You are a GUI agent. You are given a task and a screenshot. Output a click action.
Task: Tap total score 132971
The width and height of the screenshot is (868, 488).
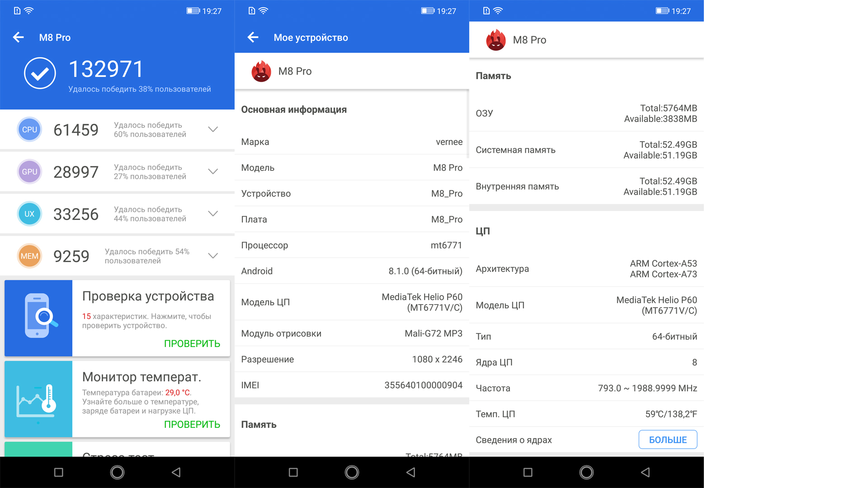pos(106,69)
